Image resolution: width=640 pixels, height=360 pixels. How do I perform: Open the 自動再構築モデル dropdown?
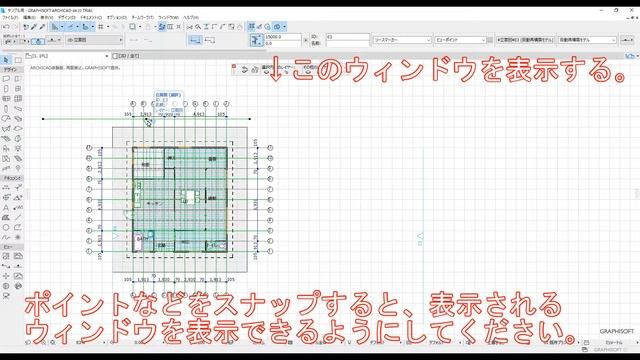click(x=587, y=40)
